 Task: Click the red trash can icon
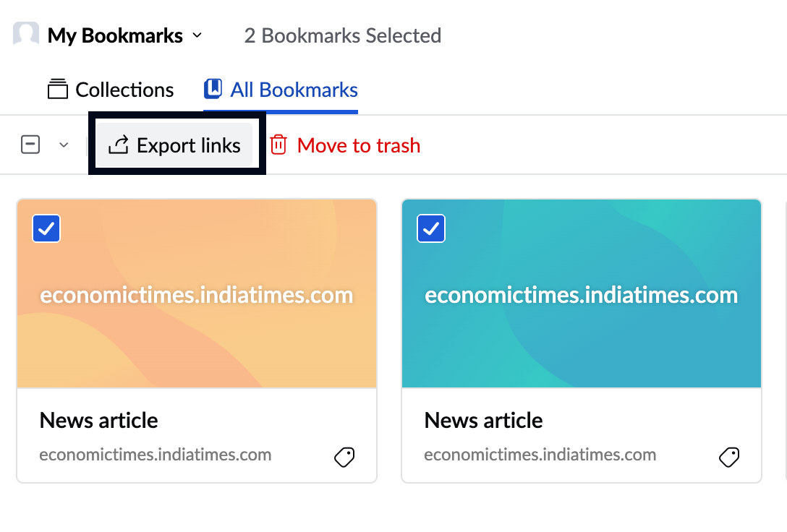(x=278, y=145)
